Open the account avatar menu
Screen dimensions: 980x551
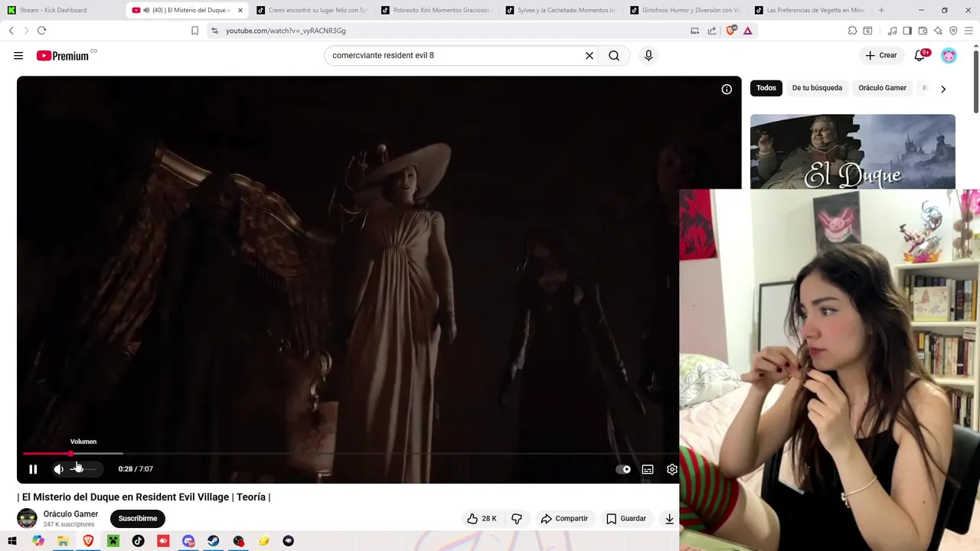coord(949,55)
